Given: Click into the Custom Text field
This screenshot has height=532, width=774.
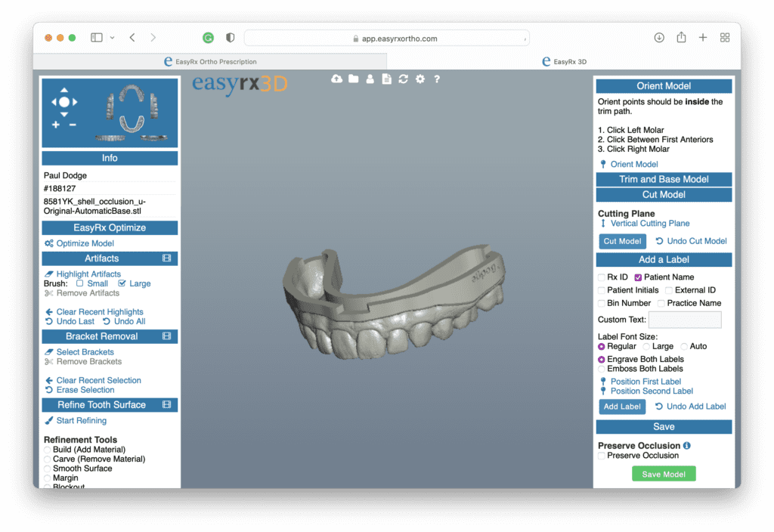Looking at the screenshot, I should (685, 320).
